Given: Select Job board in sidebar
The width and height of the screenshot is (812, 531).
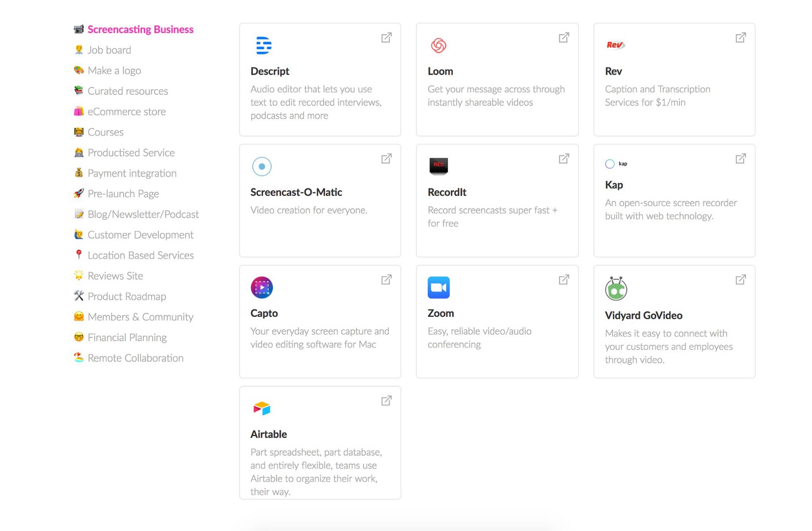Looking at the screenshot, I should point(109,50).
